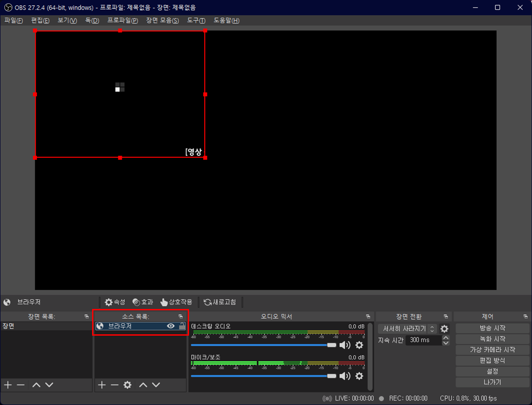The image size is (532, 405).
Task: Pop out the 오디오 믹서 dock
Action: [x=368, y=317]
